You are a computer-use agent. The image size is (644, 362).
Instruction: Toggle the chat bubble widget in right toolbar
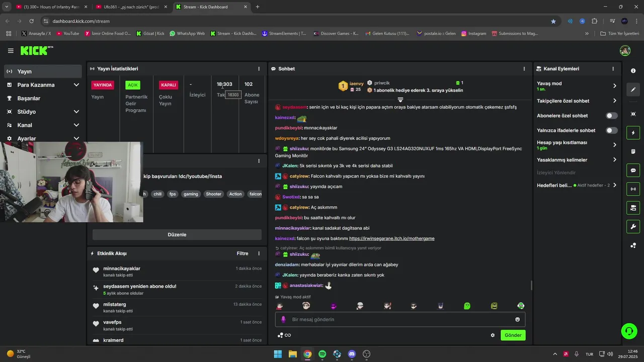coord(633,170)
